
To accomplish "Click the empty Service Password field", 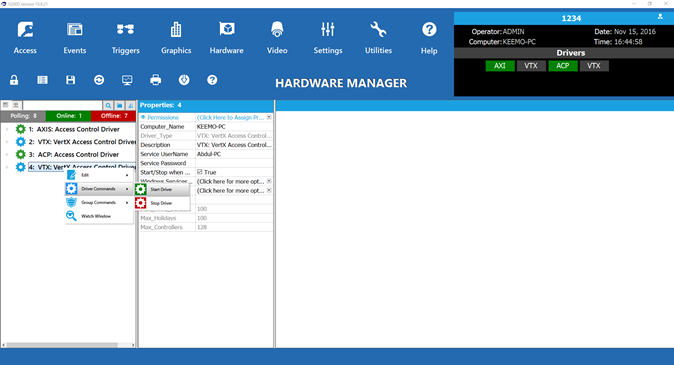I will tap(234, 163).
